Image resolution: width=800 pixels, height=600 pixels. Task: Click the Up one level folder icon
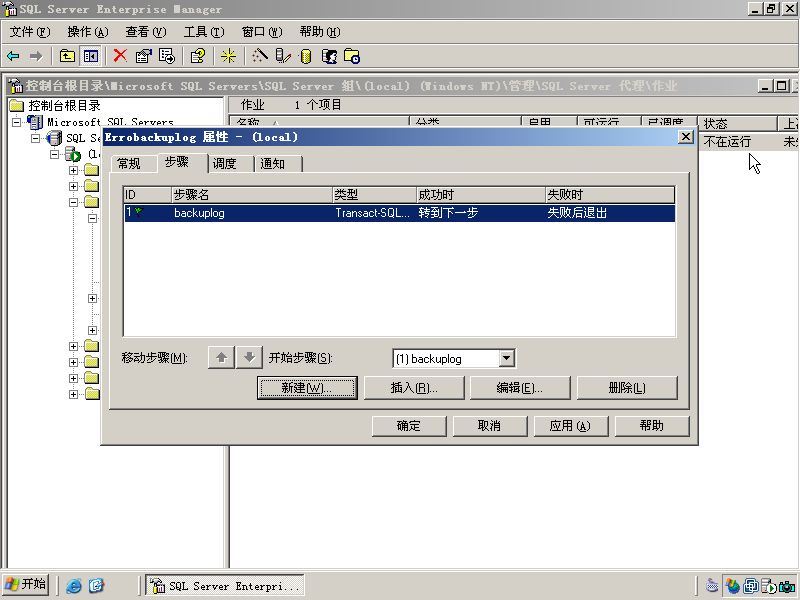tap(67, 56)
